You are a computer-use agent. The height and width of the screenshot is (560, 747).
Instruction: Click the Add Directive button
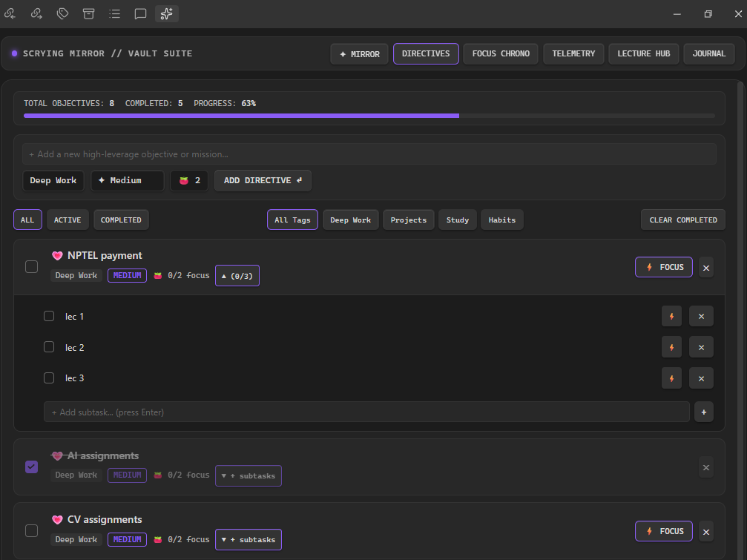tap(263, 180)
